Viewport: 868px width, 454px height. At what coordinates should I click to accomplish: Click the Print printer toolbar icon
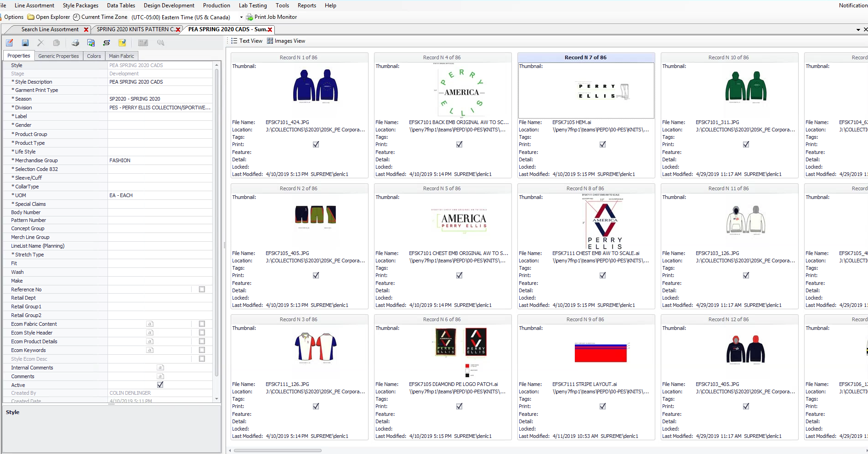75,43
